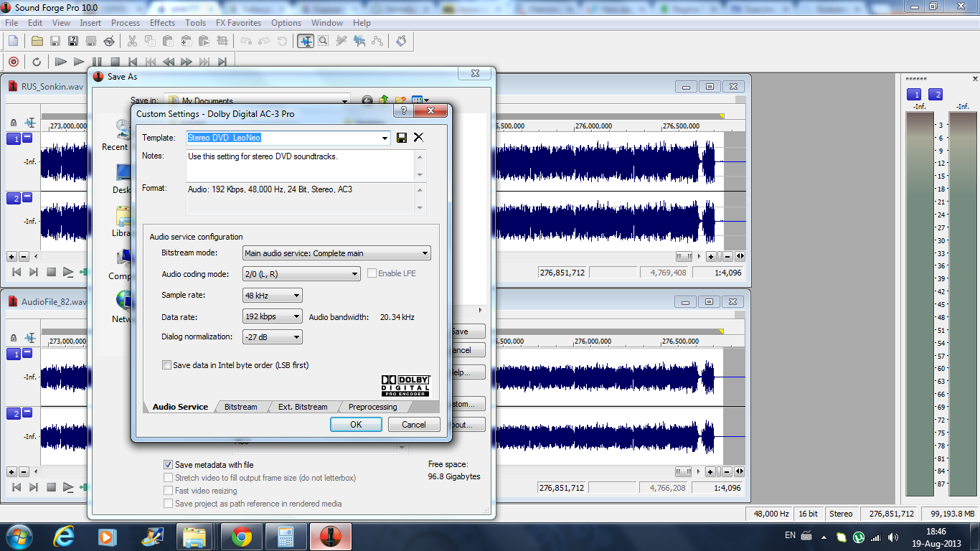Screen dimensions: 980x551
Task: Toggle Loop Playback in transport bar
Action: click(x=37, y=62)
